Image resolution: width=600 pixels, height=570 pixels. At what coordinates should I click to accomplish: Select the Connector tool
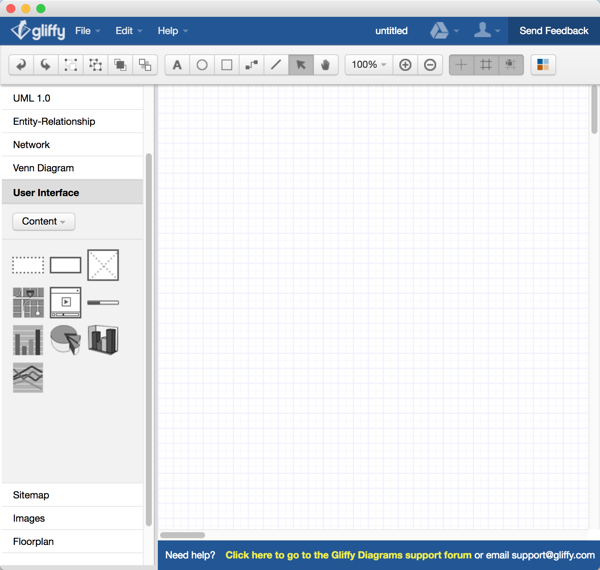(251, 65)
